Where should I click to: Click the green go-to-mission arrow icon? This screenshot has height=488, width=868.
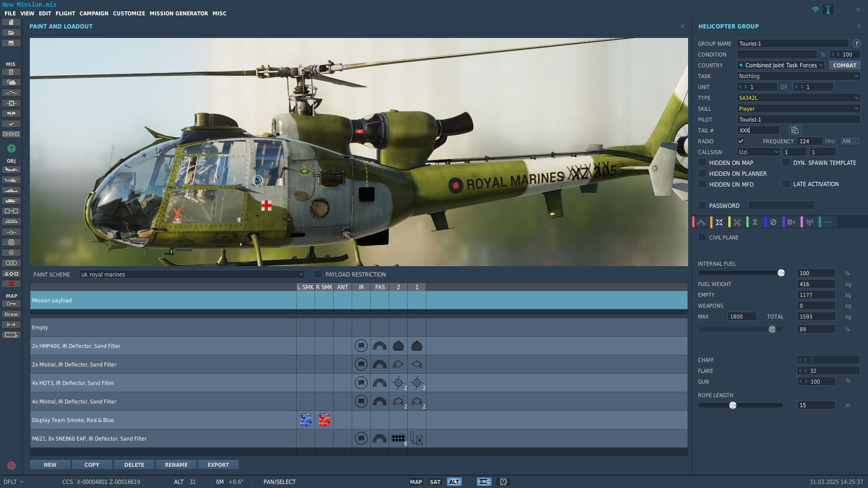tap(11, 148)
